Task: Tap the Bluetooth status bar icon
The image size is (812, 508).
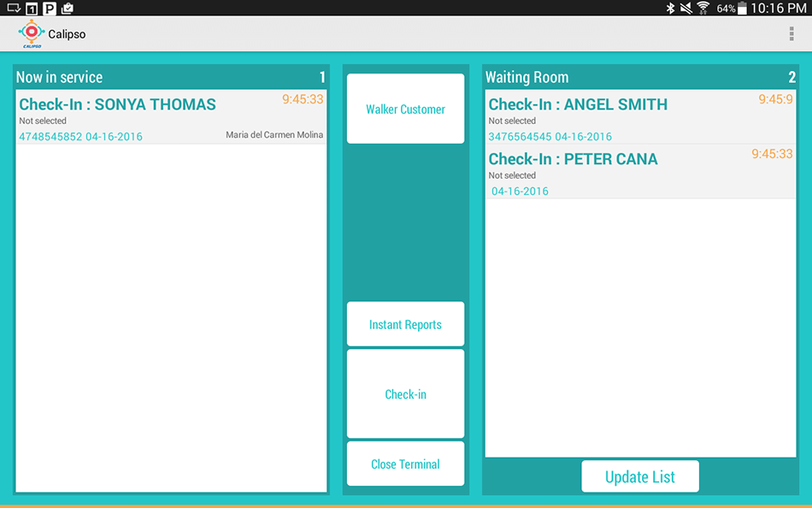Action: pos(671,9)
